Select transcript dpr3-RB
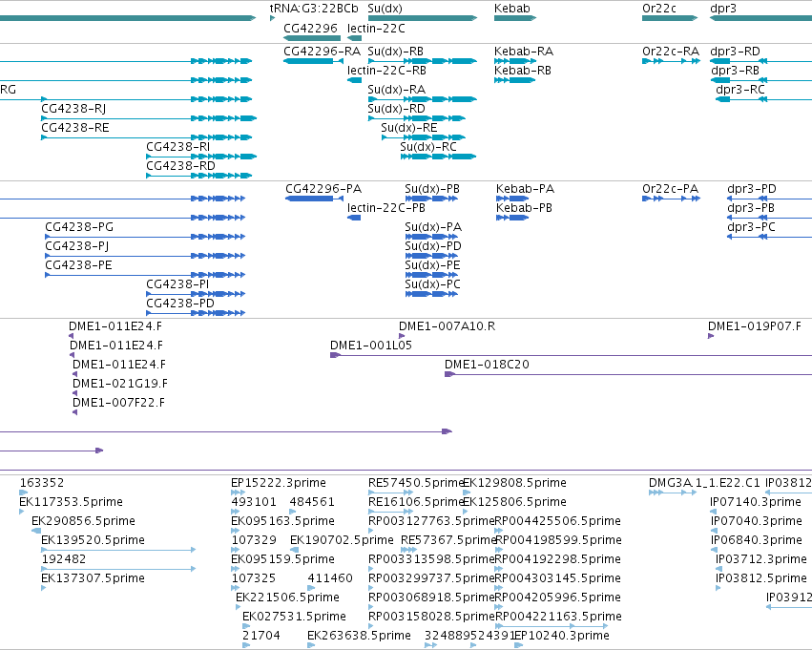The image size is (812, 650). (761, 80)
